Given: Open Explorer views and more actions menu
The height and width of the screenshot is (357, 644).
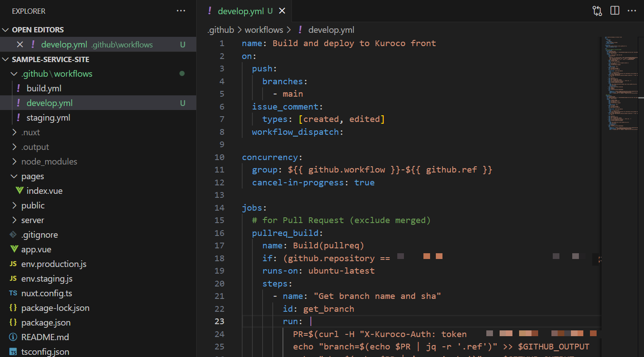Looking at the screenshot, I should tap(181, 11).
